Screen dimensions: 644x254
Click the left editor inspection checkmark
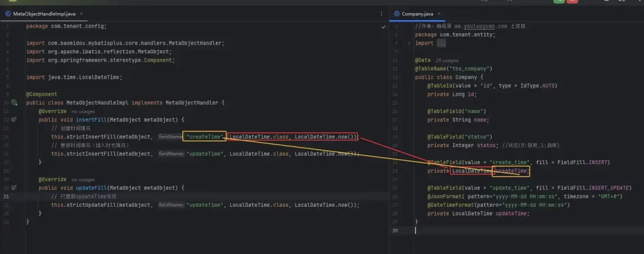(384, 27)
